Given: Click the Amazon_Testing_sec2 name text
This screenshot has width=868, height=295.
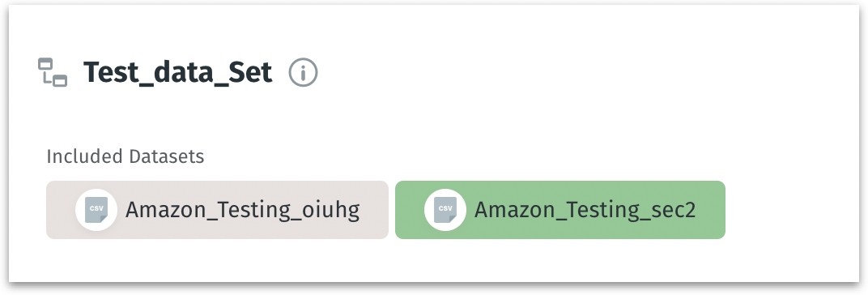Looking at the screenshot, I should click(585, 210).
